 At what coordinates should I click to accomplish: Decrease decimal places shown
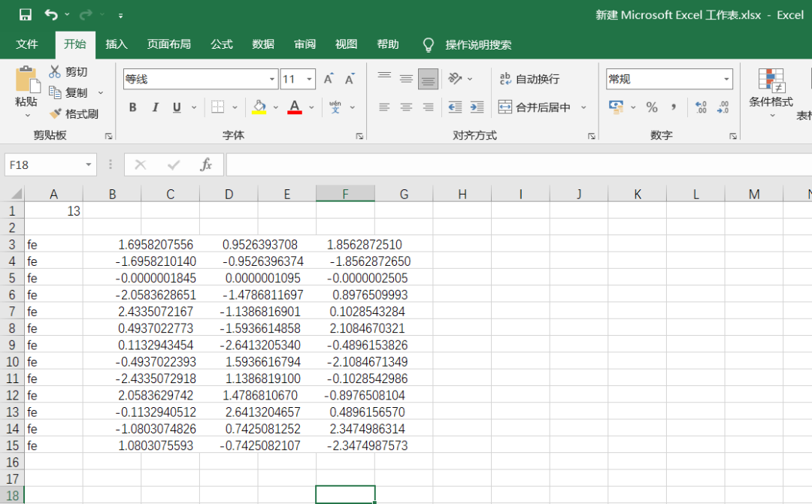(723, 107)
